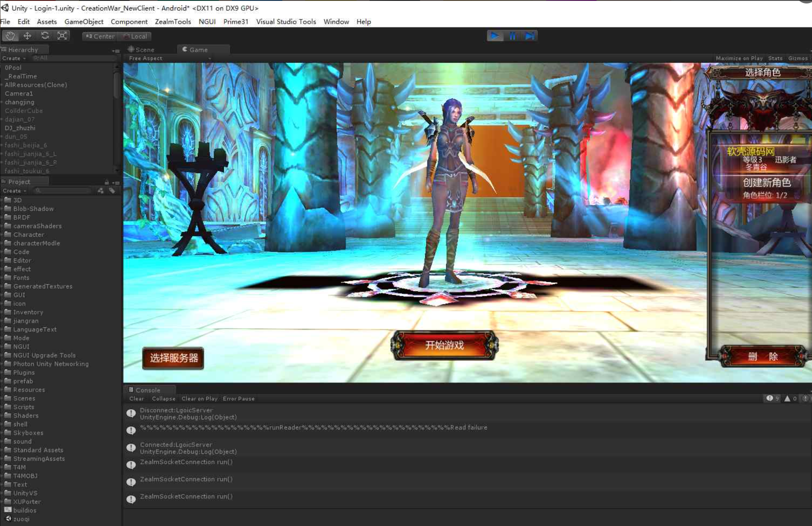Viewport: 812px width, 526px height.
Task: Open the Hierarchy panel options menu
Action: click(x=115, y=51)
